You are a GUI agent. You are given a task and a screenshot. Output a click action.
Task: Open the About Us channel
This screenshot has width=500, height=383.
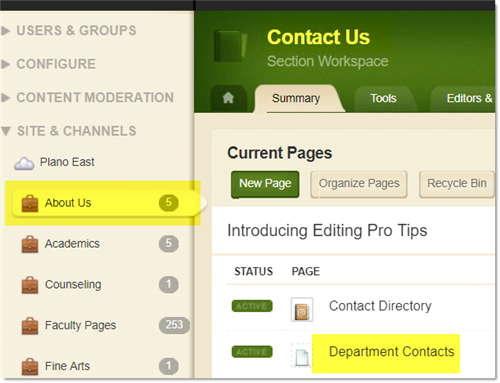(x=68, y=203)
